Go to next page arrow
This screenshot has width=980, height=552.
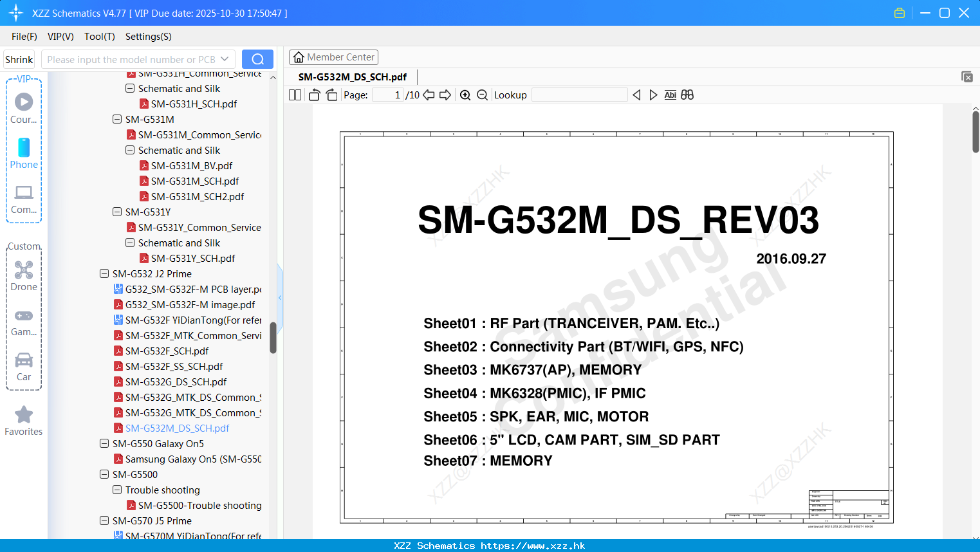click(x=445, y=95)
